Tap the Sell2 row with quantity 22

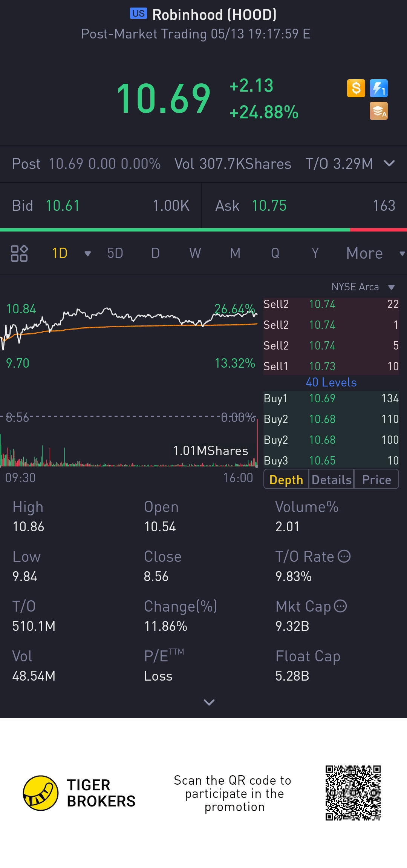coord(331,304)
